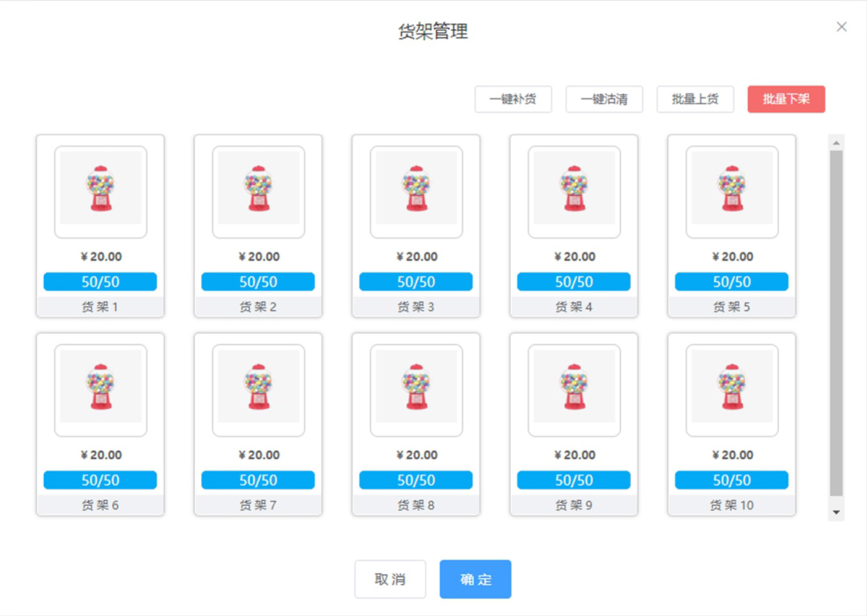Select the 货架 4 label
The height and width of the screenshot is (616, 867).
tap(574, 307)
